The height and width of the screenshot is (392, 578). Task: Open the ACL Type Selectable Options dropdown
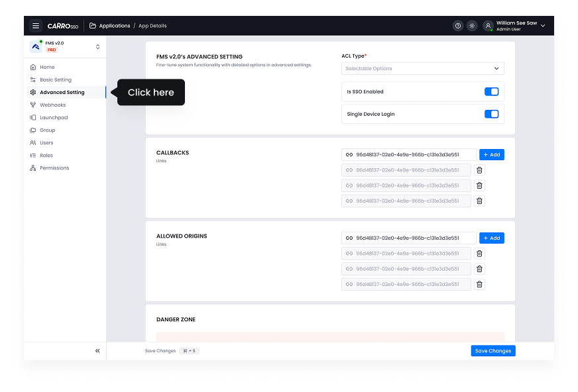(422, 68)
